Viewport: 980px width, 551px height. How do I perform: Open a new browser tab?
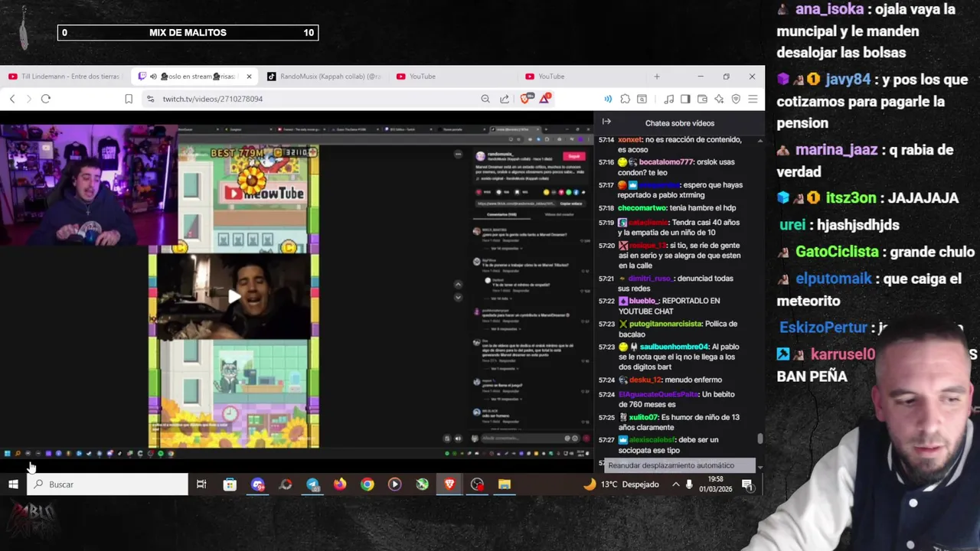656,77
